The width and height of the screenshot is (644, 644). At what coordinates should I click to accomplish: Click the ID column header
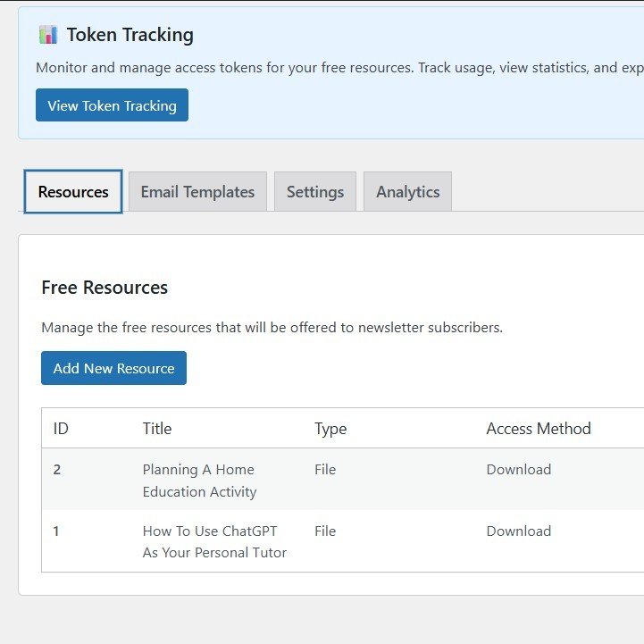click(x=61, y=429)
